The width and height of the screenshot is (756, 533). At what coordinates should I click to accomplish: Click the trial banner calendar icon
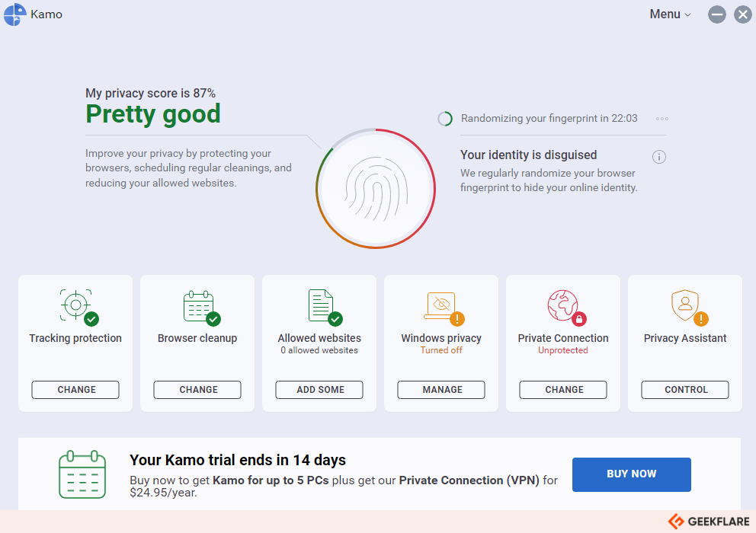click(82, 474)
